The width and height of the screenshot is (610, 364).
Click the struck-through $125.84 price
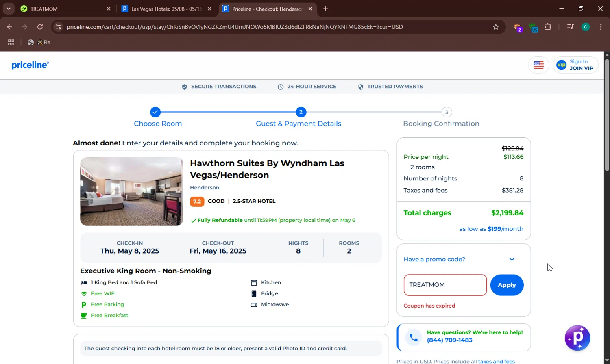(513, 148)
